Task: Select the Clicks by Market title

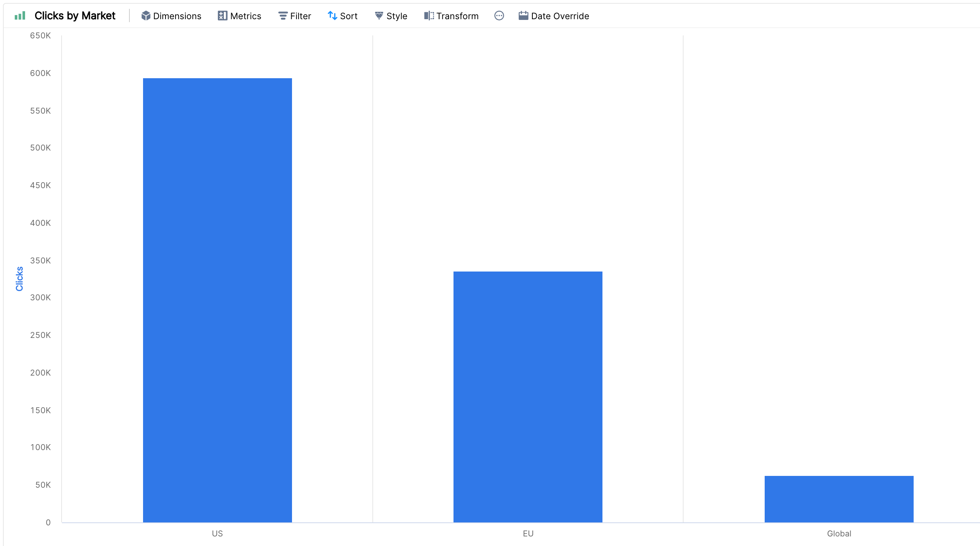Action: pyautogui.click(x=75, y=15)
